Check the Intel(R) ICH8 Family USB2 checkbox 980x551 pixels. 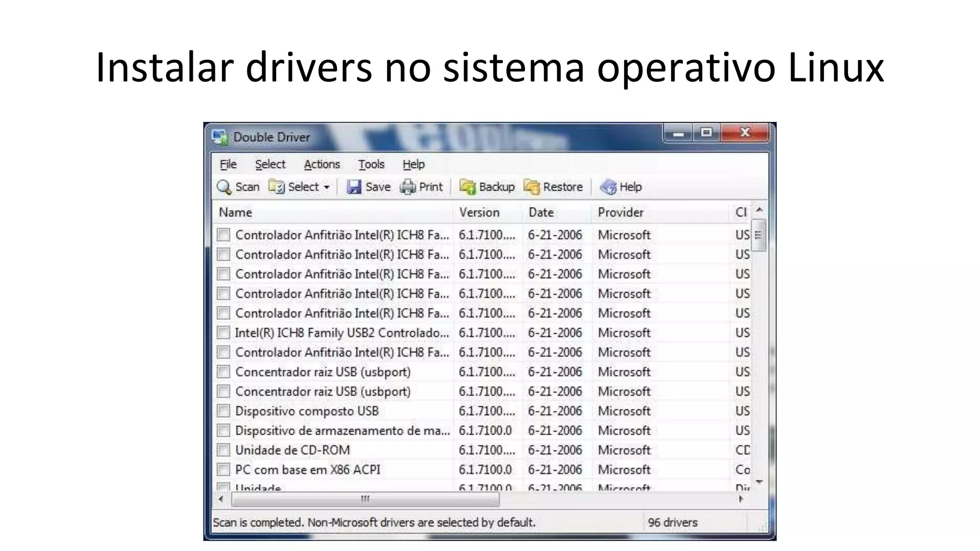[x=223, y=332]
